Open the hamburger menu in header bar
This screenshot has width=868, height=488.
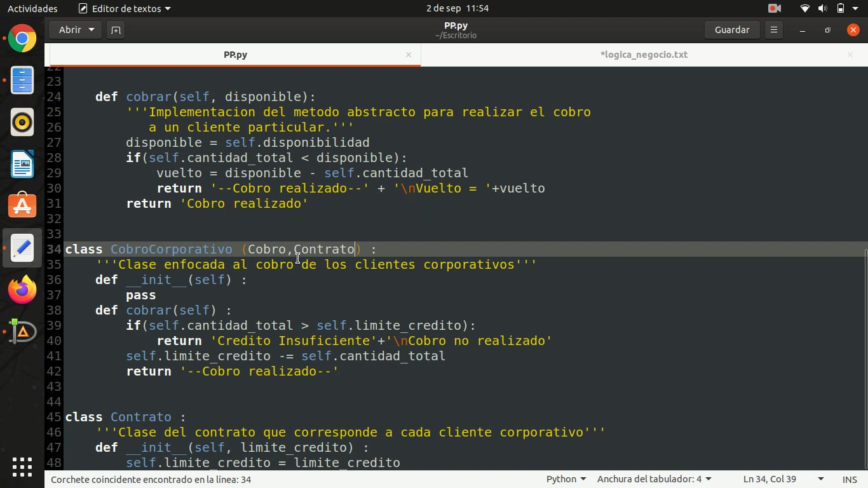[773, 30]
